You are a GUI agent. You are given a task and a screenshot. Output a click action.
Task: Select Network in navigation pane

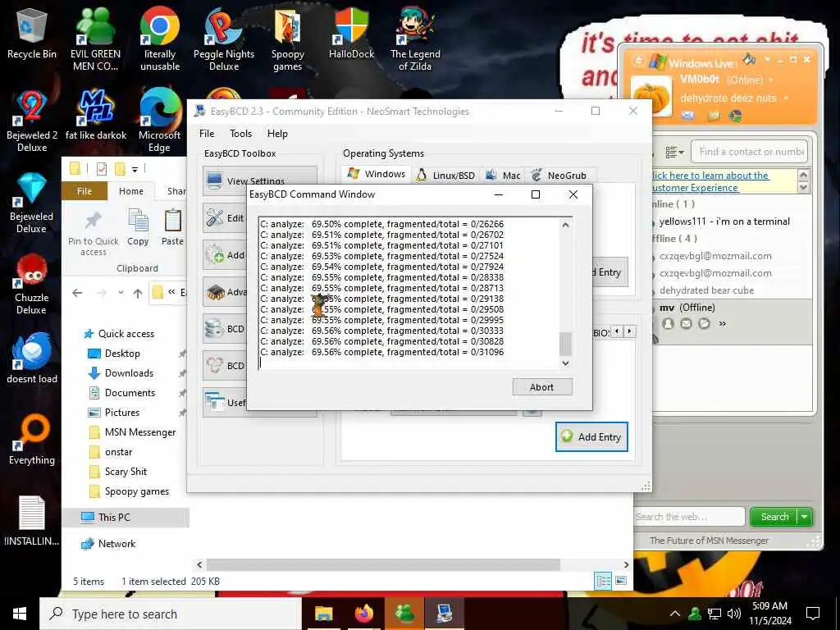tap(116, 544)
